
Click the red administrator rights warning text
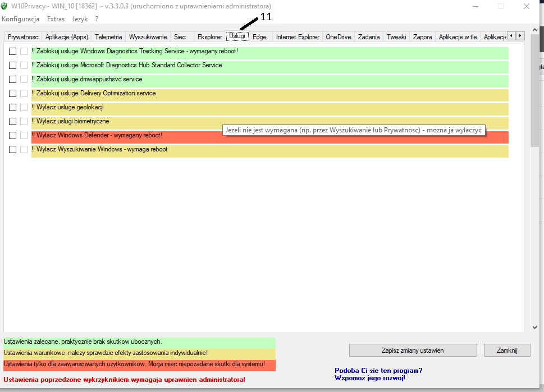(x=124, y=380)
